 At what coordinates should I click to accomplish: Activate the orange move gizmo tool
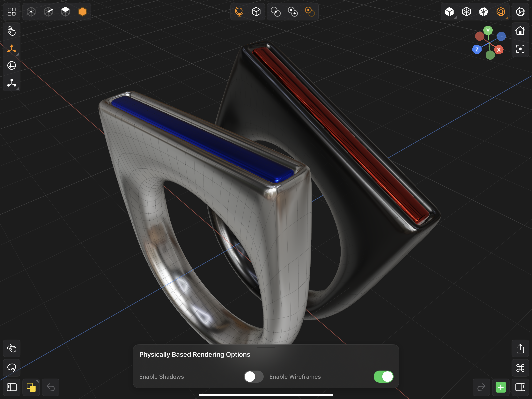(x=11, y=49)
